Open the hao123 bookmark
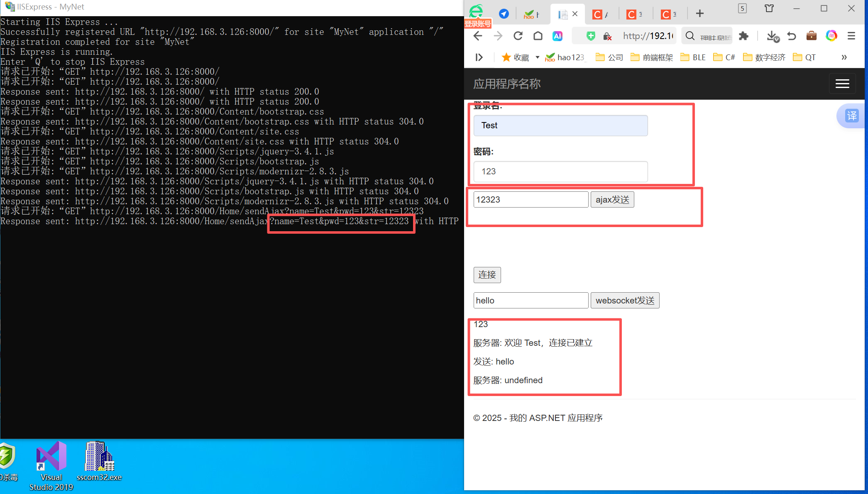The width and height of the screenshot is (868, 494). tap(566, 57)
